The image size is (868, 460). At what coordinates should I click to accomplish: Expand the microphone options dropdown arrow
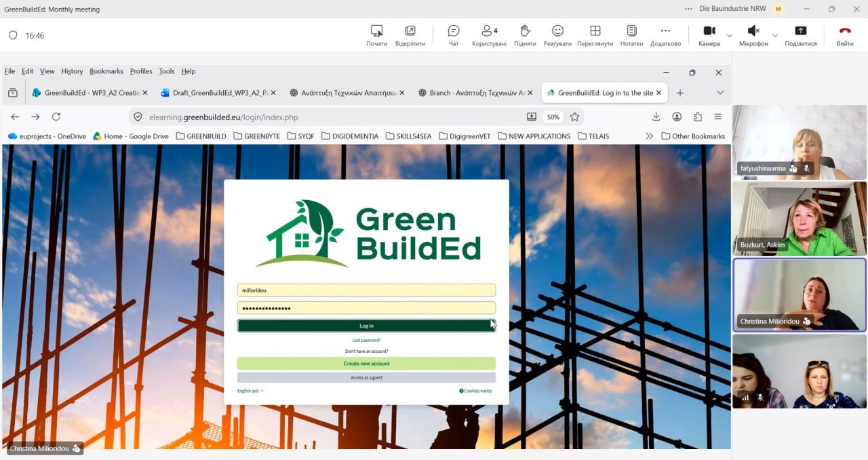[775, 35]
